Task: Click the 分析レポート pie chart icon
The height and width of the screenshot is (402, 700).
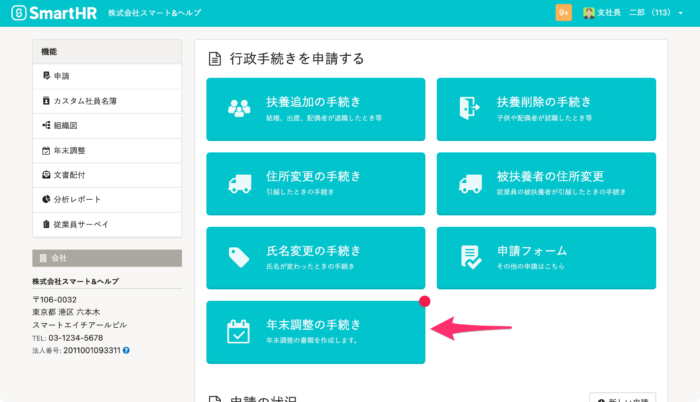Action: pyautogui.click(x=46, y=199)
